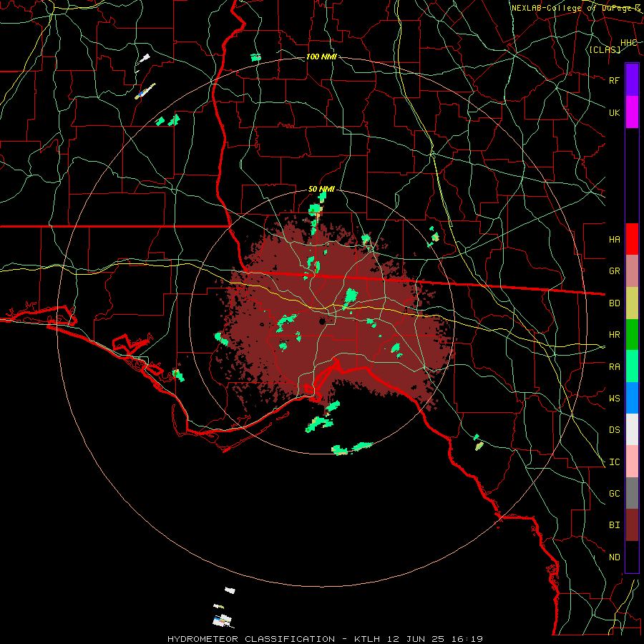
Task: Click the blue WS legend color swatch
Action: click(632, 398)
